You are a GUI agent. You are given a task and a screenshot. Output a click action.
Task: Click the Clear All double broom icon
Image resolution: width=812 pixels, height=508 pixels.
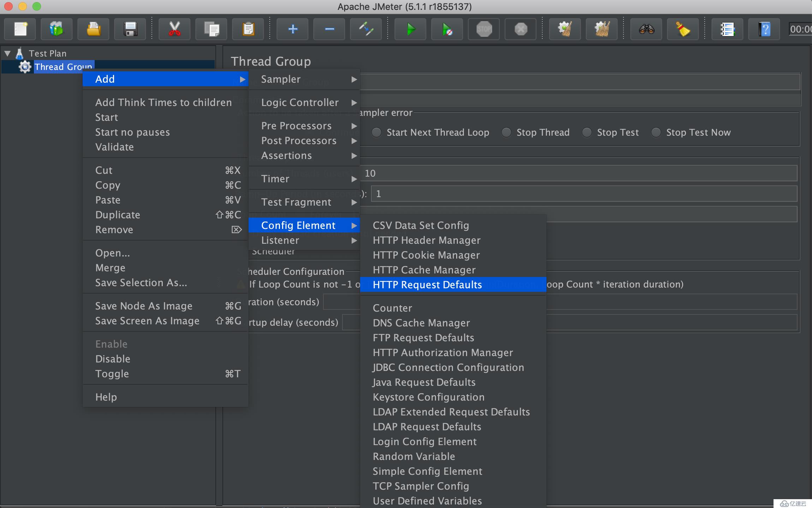pyautogui.click(x=602, y=29)
